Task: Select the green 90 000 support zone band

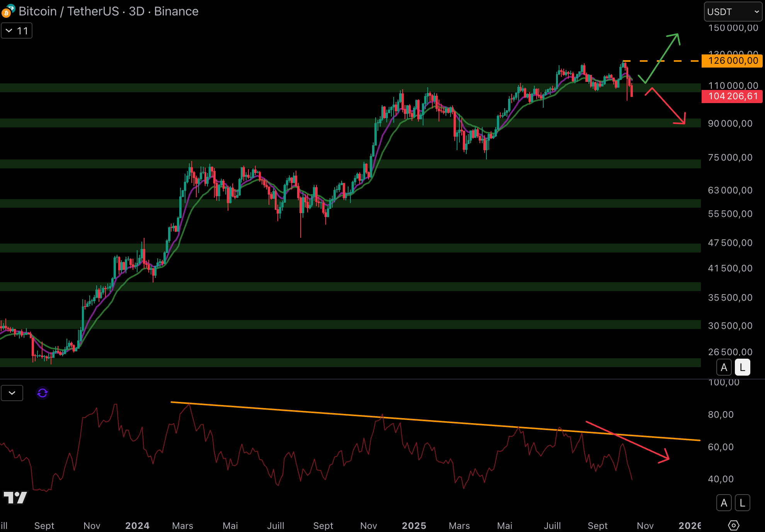Action: [x=270, y=123]
